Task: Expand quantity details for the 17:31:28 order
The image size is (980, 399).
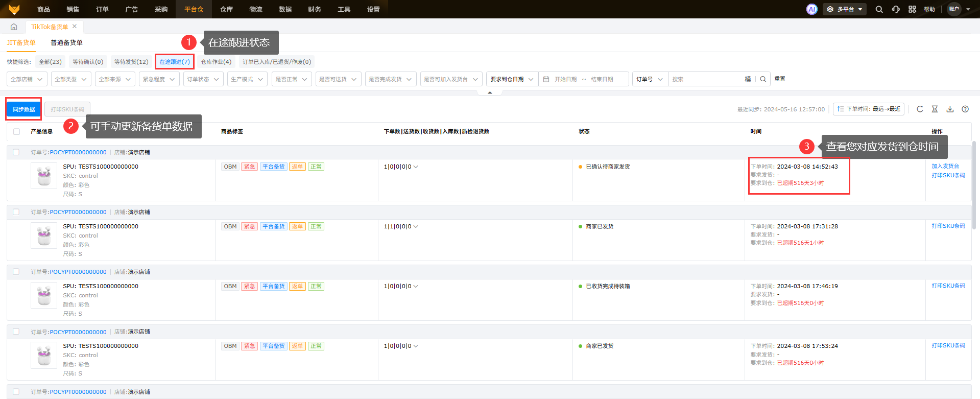Action: coord(416,226)
